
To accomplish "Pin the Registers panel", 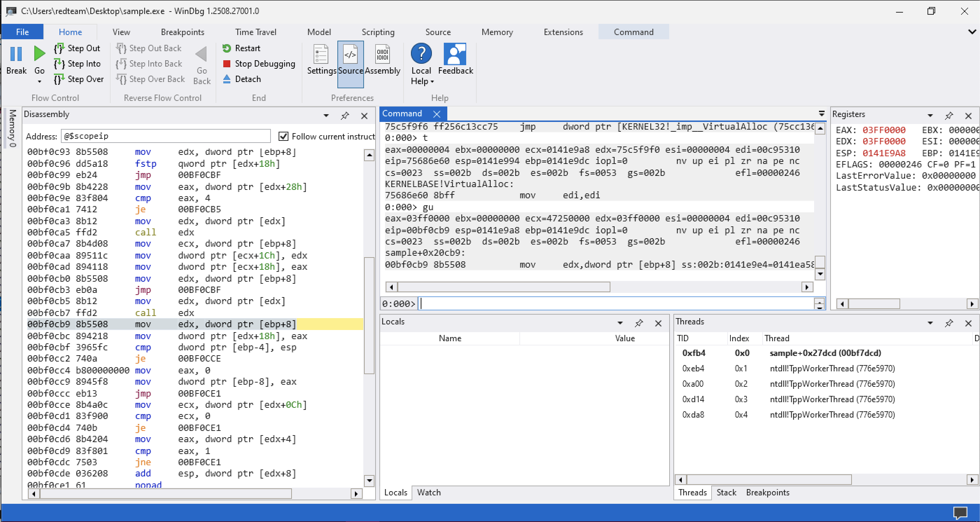I will (x=949, y=115).
